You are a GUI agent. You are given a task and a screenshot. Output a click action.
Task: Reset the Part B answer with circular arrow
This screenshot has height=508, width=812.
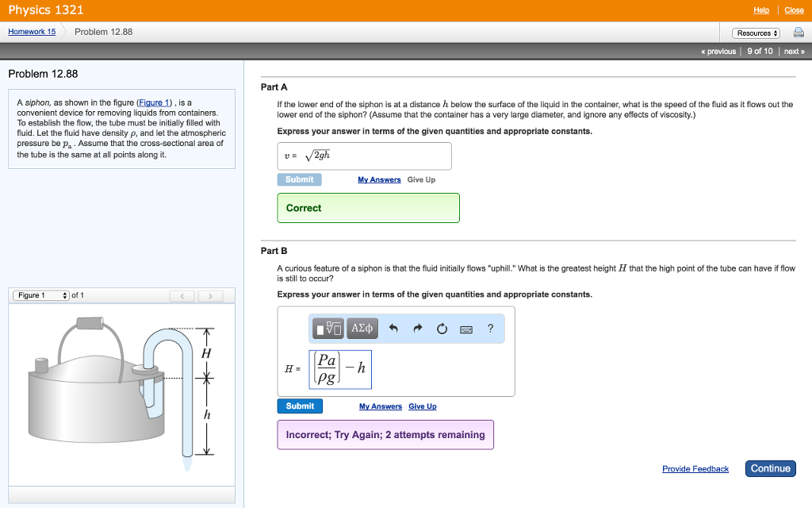point(442,328)
